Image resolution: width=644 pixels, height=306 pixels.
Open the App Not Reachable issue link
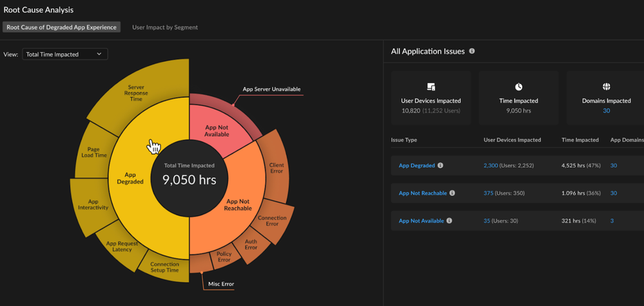tap(422, 193)
